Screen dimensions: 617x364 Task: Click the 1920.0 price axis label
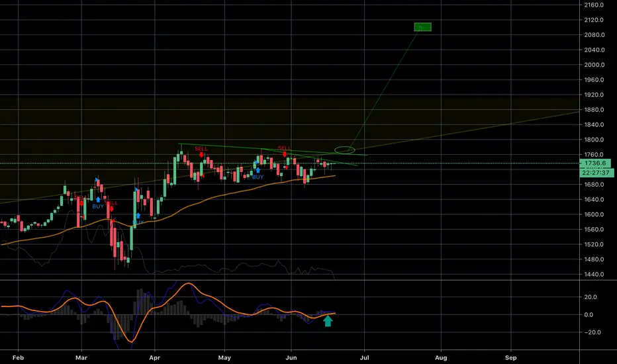[x=594, y=95]
